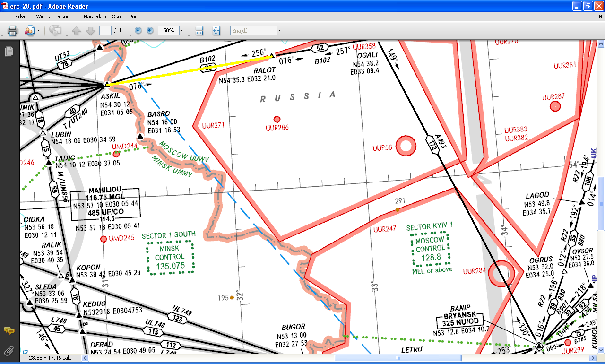605x364 pixels.
Task: Click the OGRUS waypoint label
Action: [541, 259]
